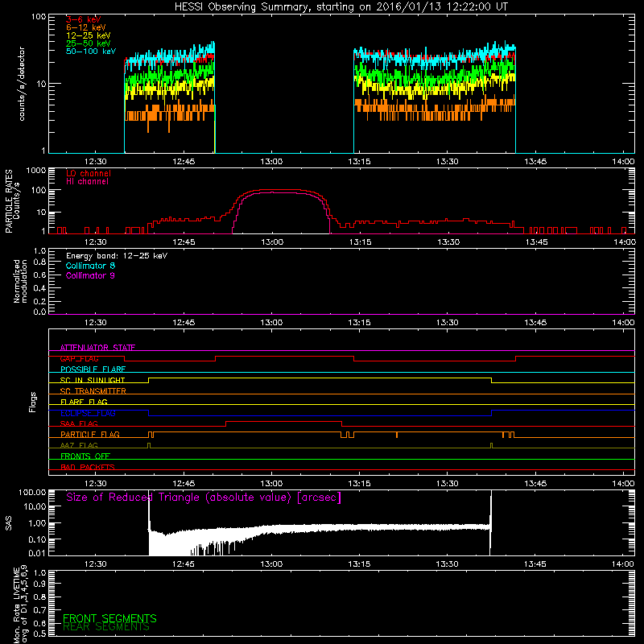Click the 'PARTICLE RATES' axis title

(x=9, y=200)
